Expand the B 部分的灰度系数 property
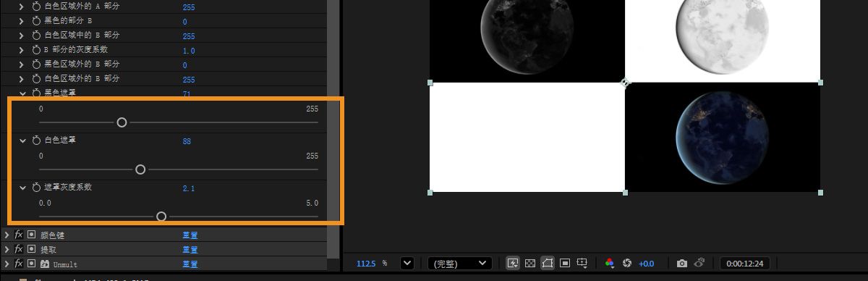The height and width of the screenshot is (281, 868). point(22,50)
